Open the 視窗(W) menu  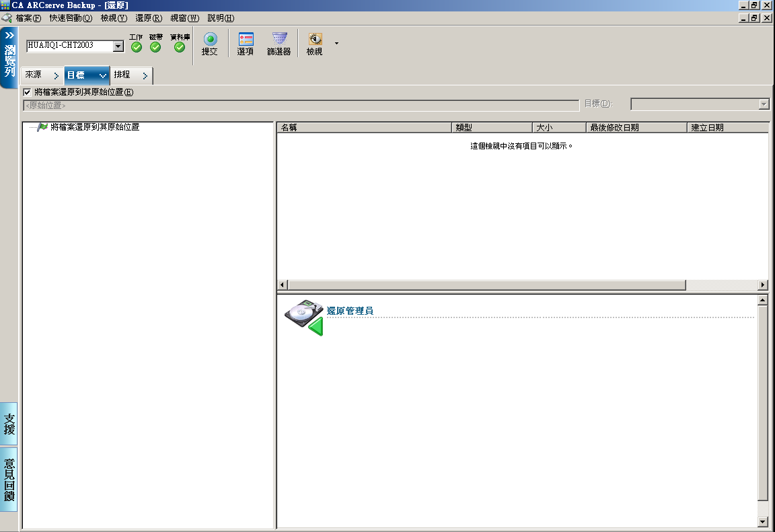pos(185,17)
